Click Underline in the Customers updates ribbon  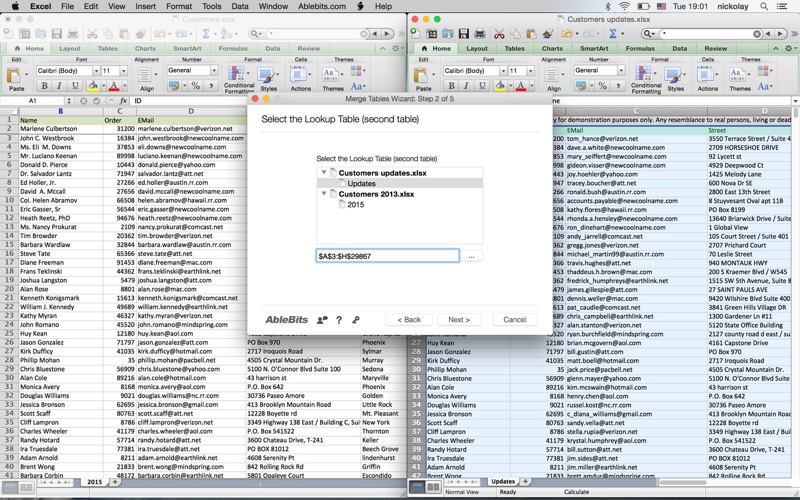[482, 86]
